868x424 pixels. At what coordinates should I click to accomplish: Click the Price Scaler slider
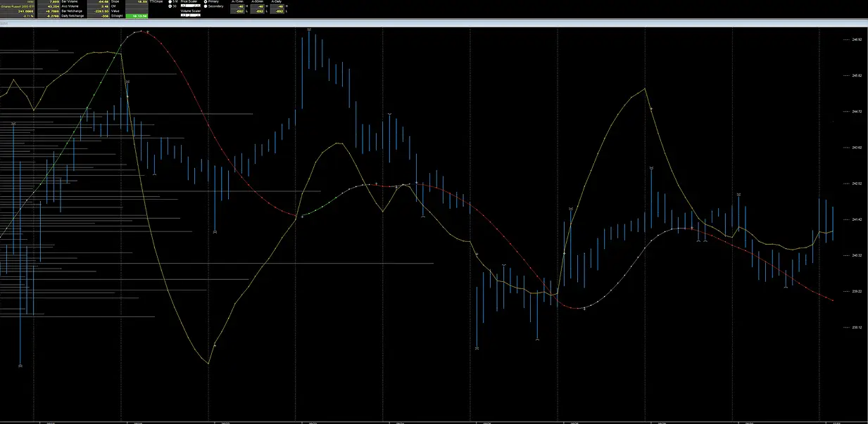coord(191,6)
